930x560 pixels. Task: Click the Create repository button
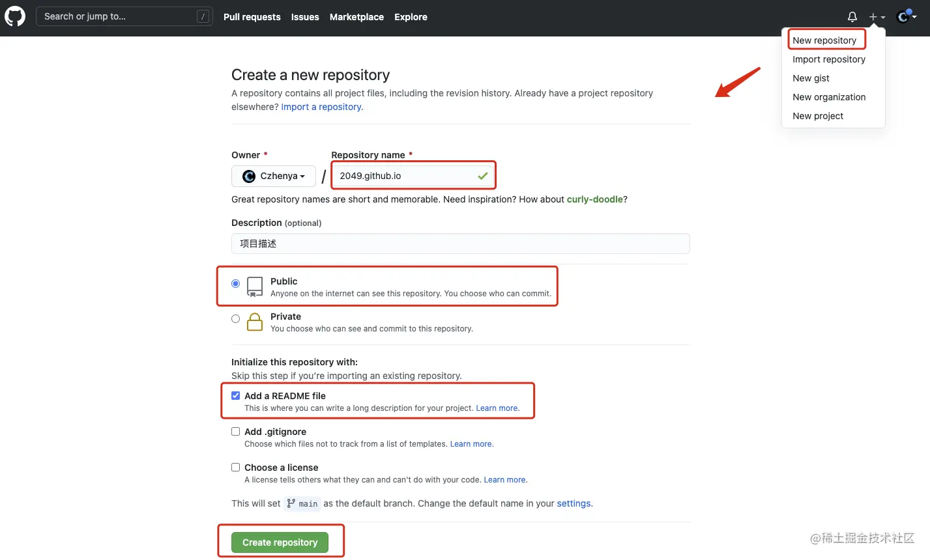(280, 542)
